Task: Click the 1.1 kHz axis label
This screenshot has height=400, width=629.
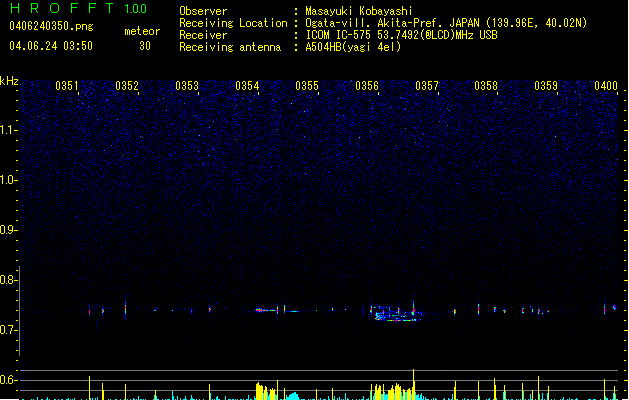Action: pos(8,130)
